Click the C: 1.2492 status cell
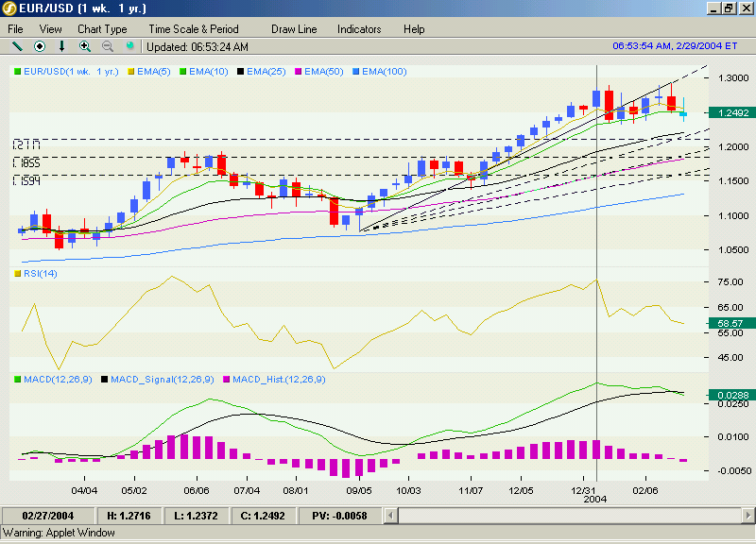 tap(263, 516)
